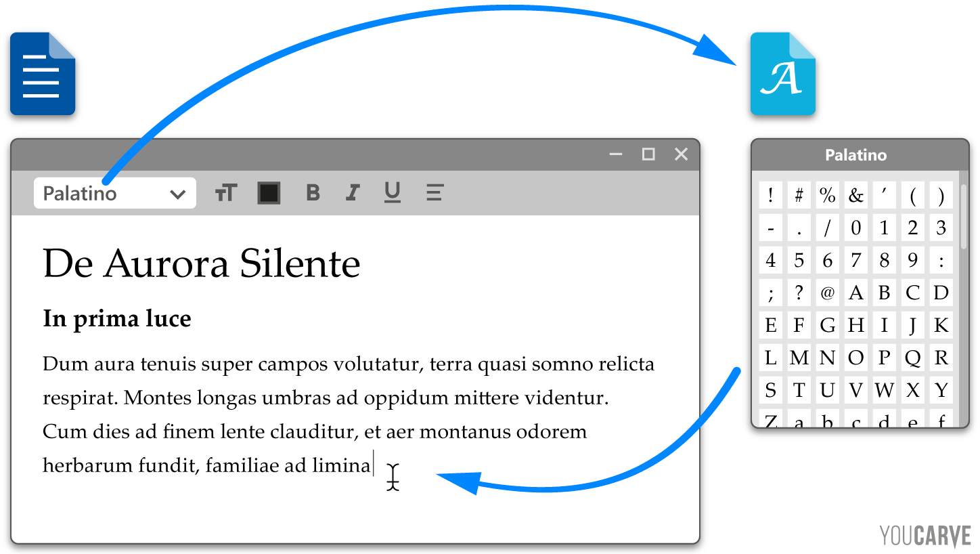
Task: Click the letter Z glyph cell
Action: 770,420
